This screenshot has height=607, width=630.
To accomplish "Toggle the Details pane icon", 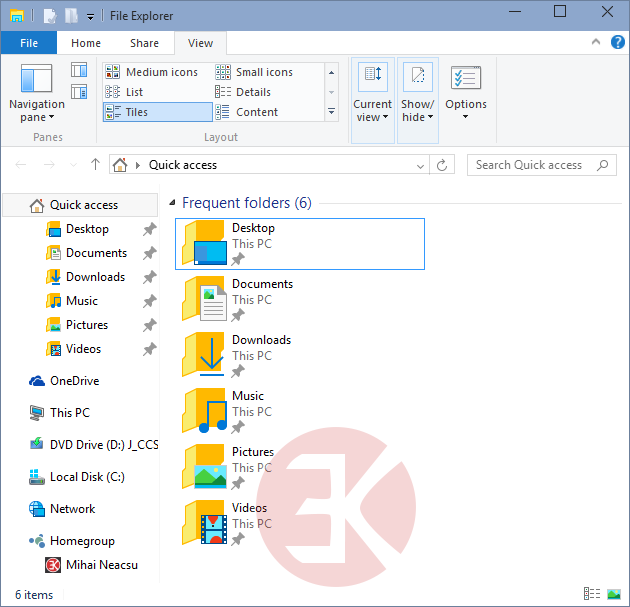I will pyautogui.click(x=79, y=92).
